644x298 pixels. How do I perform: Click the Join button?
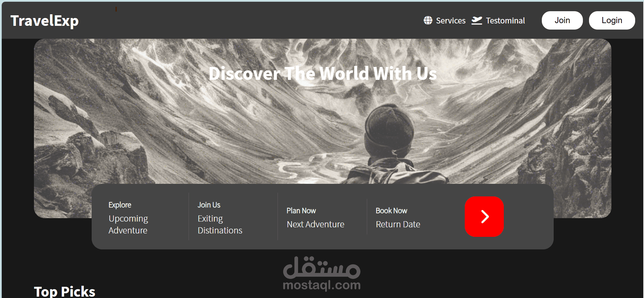coord(562,20)
